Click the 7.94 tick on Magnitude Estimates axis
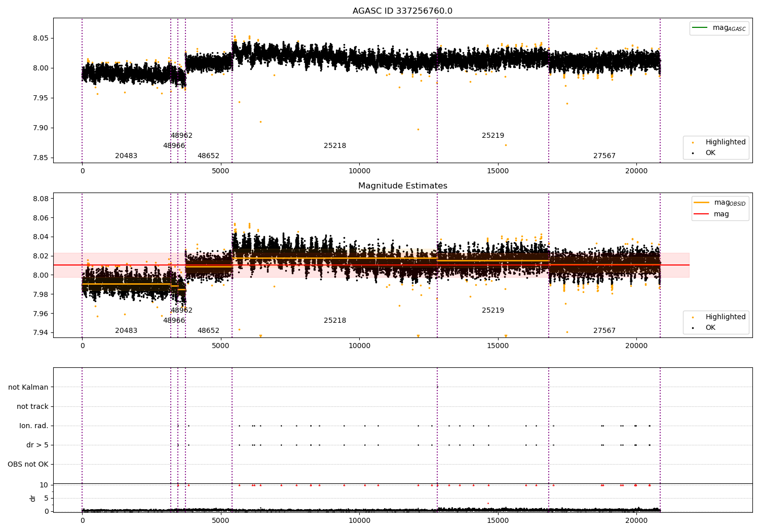Screen dimensions: 760x532 coord(41,333)
